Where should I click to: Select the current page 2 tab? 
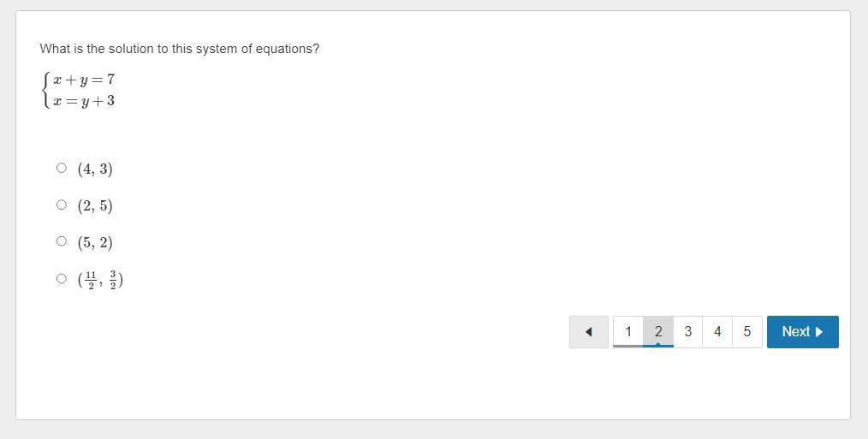point(658,332)
